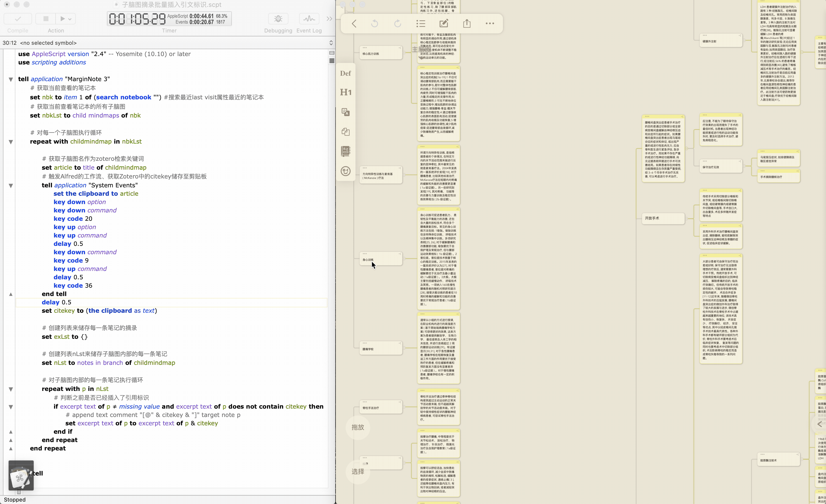Click the 拖放 round button
The image size is (826, 504).
click(x=358, y=427)
